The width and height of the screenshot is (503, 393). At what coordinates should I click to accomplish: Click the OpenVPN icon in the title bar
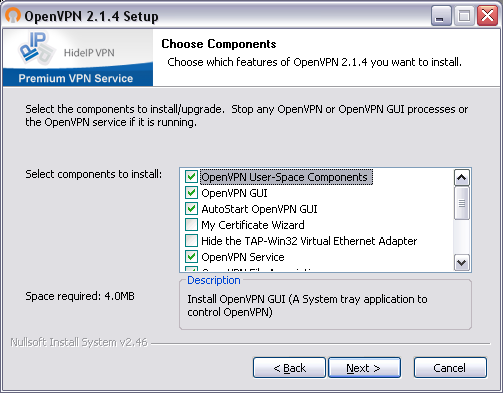tap(13, 15)
